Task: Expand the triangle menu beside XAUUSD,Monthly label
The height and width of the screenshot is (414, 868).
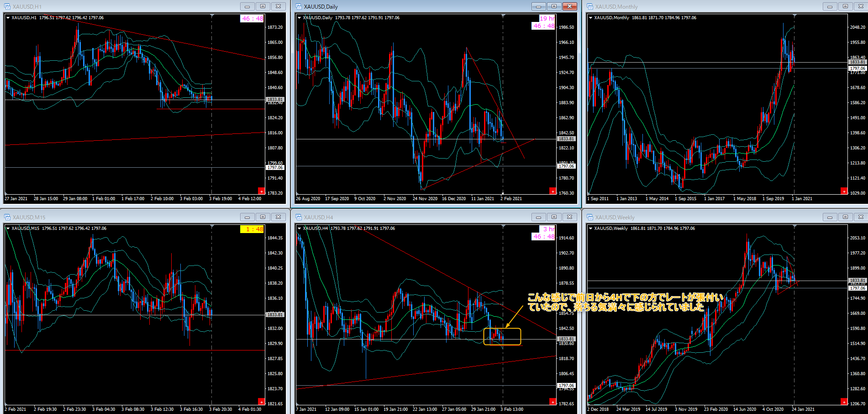Action: [x=590, y=18]
